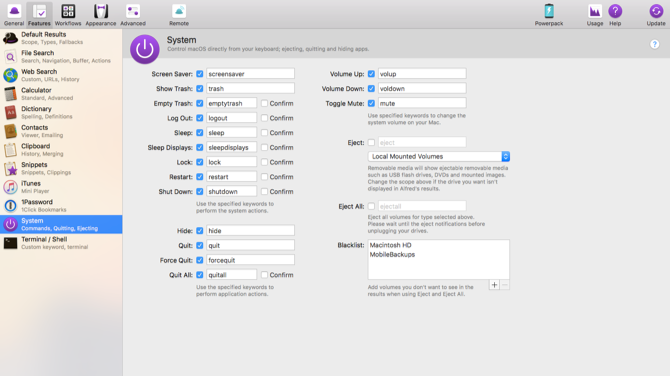Open Dictionary feature settings
Viewport: 670px width, 376px height.
point(61,112)
